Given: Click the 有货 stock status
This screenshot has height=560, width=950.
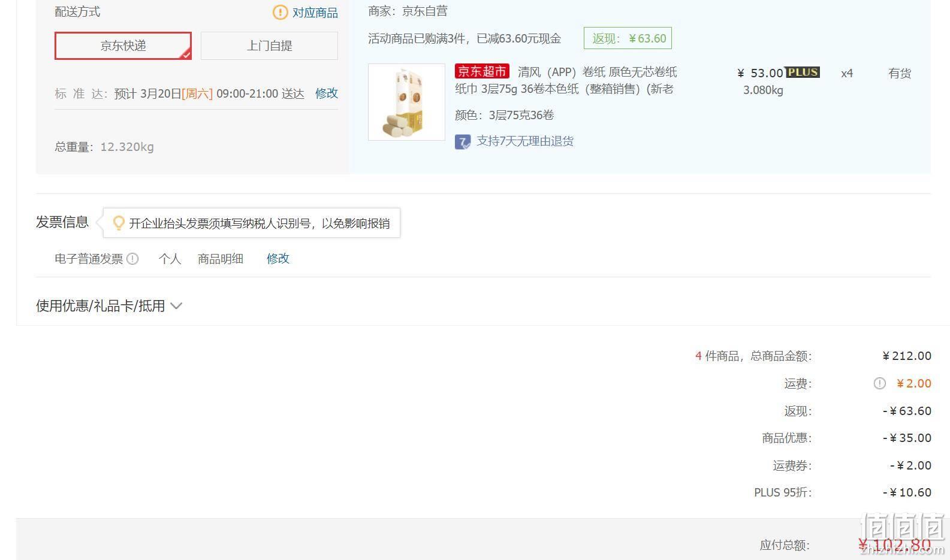Looking at the screenshot, I should click(900, 73).
